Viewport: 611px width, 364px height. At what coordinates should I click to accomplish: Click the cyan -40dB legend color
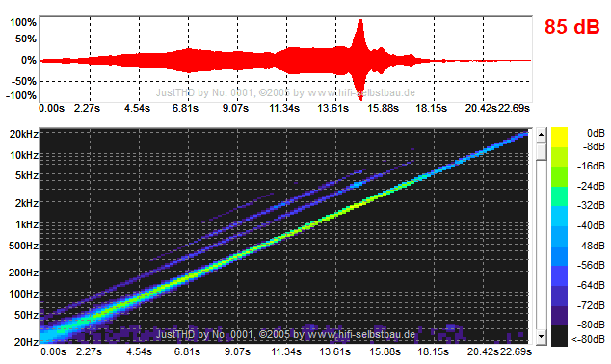tap(559, 217)
